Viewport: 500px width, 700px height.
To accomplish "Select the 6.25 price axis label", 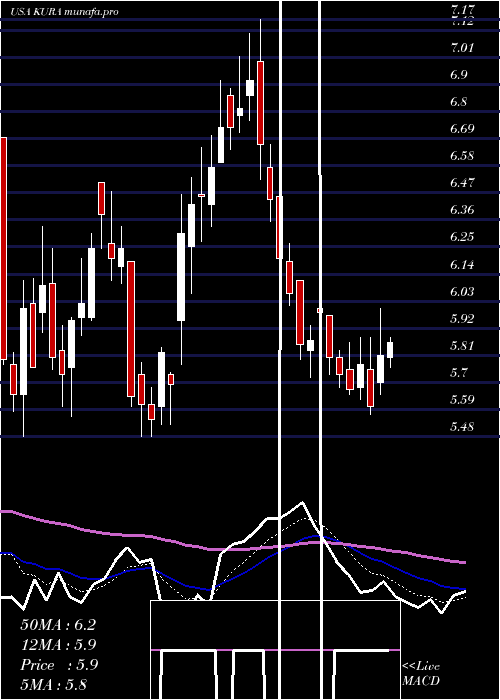I will (463, 237).
